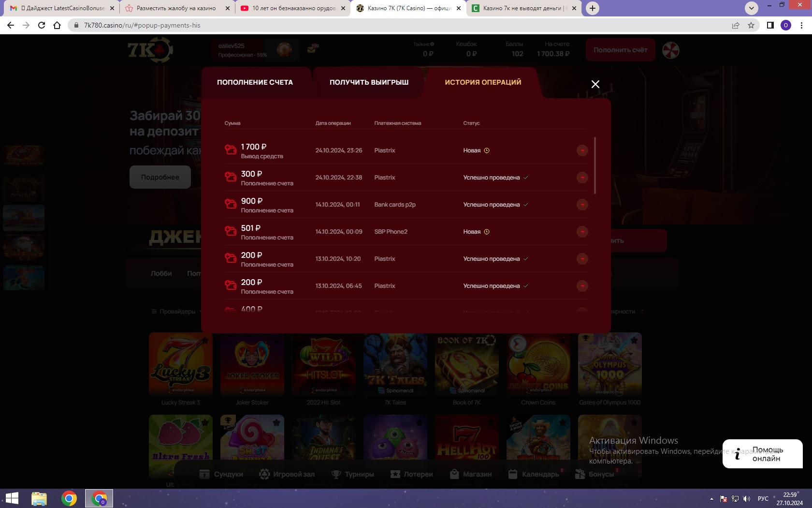Viewport: 812px width, 508px height.
Task: Click the 7K casino logo
Action: (150, 49)
